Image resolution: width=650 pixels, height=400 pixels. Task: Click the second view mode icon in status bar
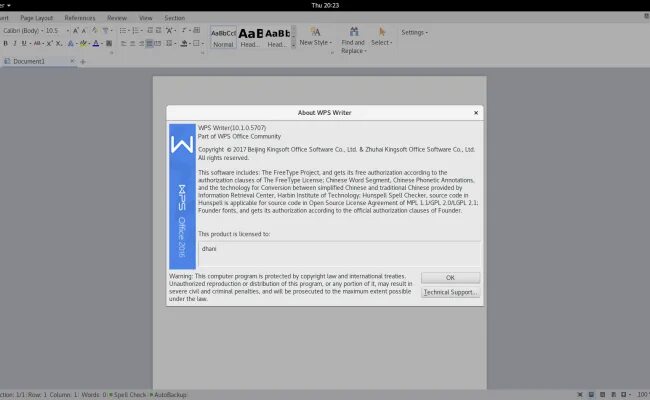591,395
